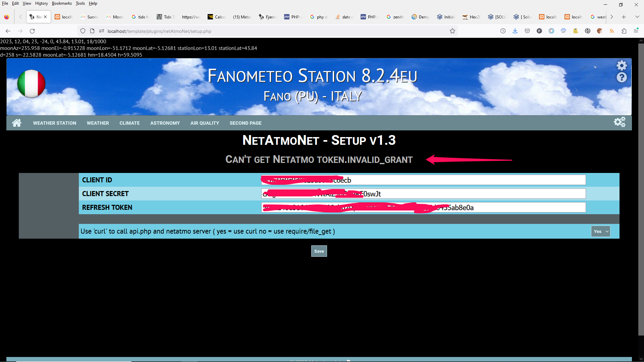Screen dimensions: 644x362
Task: Open tracking protection shield
Action: [x=83, y=31]
